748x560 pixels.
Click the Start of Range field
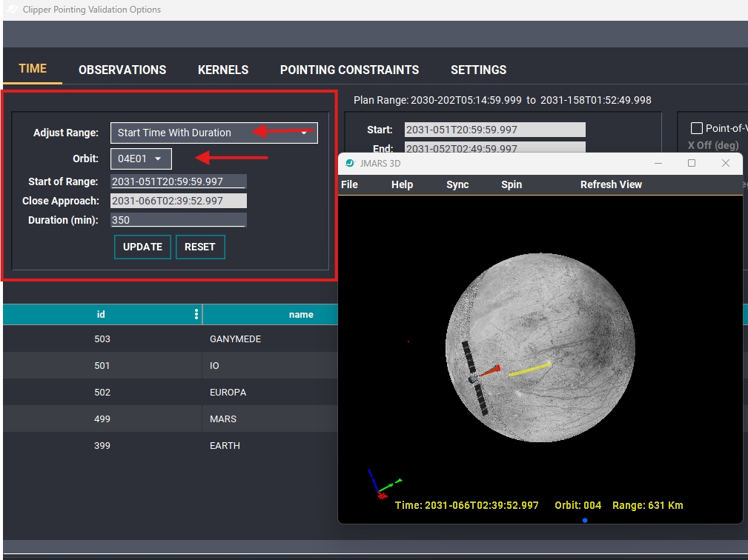pos(179,181)
